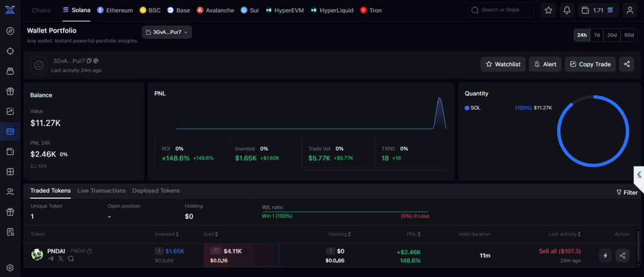Open the Traded Tokens tab
Screen dimensions: 644x277
click(50, 191)
